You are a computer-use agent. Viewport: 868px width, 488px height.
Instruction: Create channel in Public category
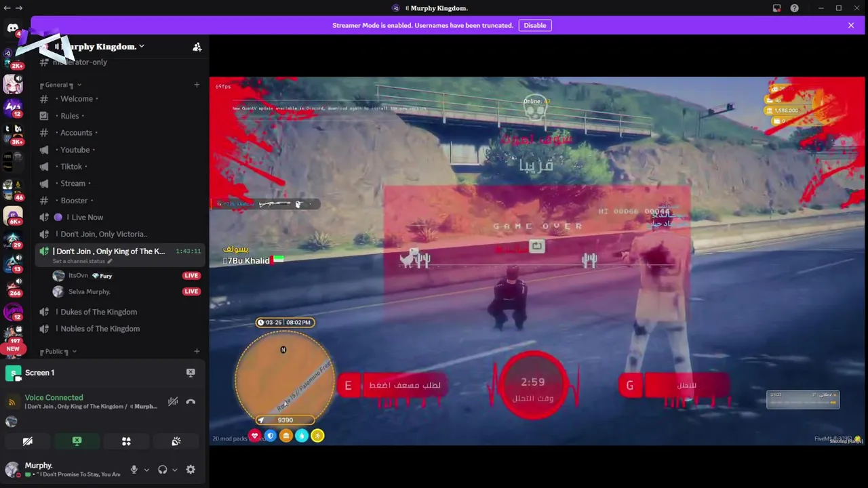coord(197,352)
